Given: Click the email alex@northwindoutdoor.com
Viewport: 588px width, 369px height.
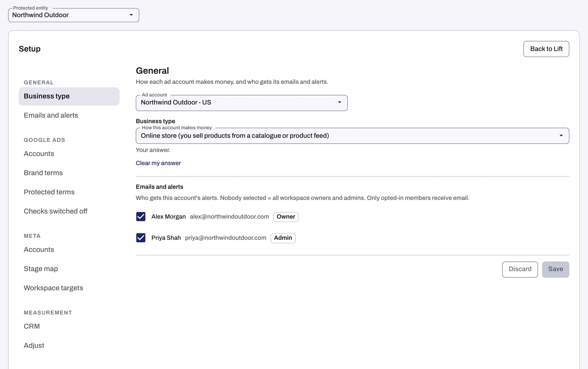Looking at the screenshot, I should tap(229, 217).
